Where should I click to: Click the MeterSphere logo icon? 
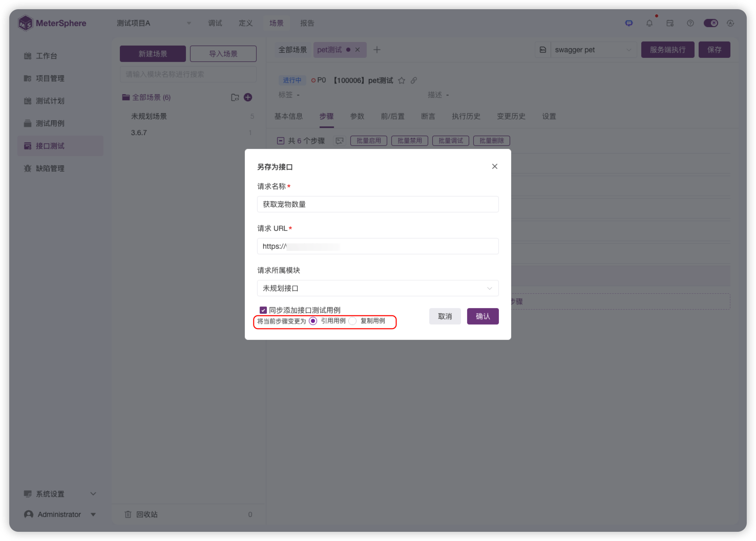(x=25, y=23)
